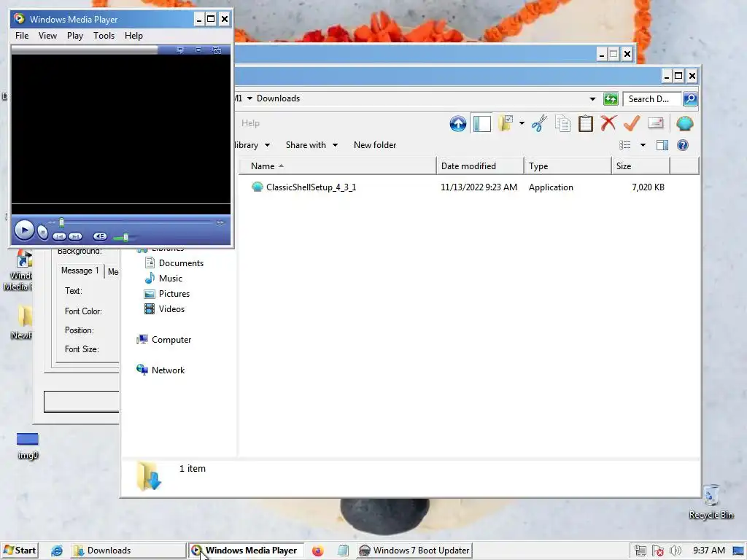Sort by the Size column header
Screen dimensions: 747x560
pos(641,166)
